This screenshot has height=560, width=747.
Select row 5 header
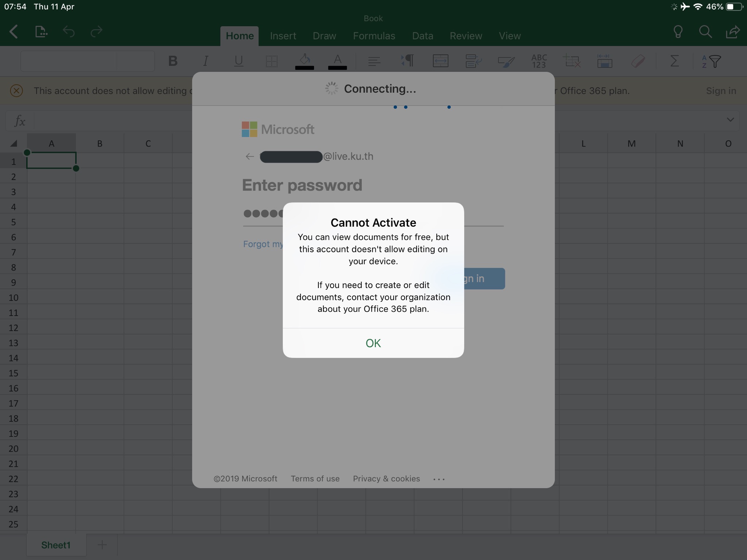pyautogui.click(x=13, y=222)
